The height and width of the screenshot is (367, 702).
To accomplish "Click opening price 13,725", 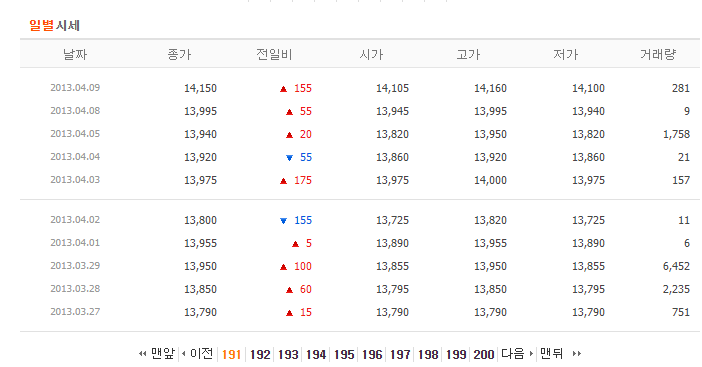I will (393, 220).
